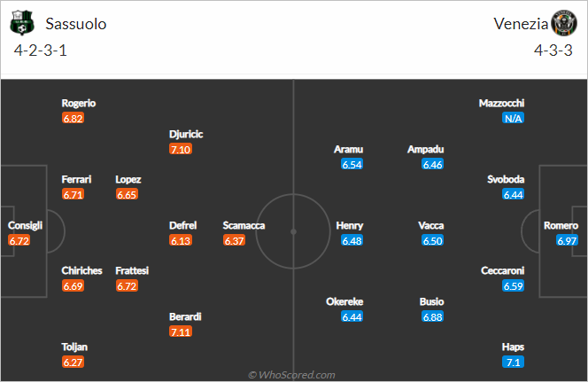Click Romero's 6.97 rating badge

coord(567,240)
